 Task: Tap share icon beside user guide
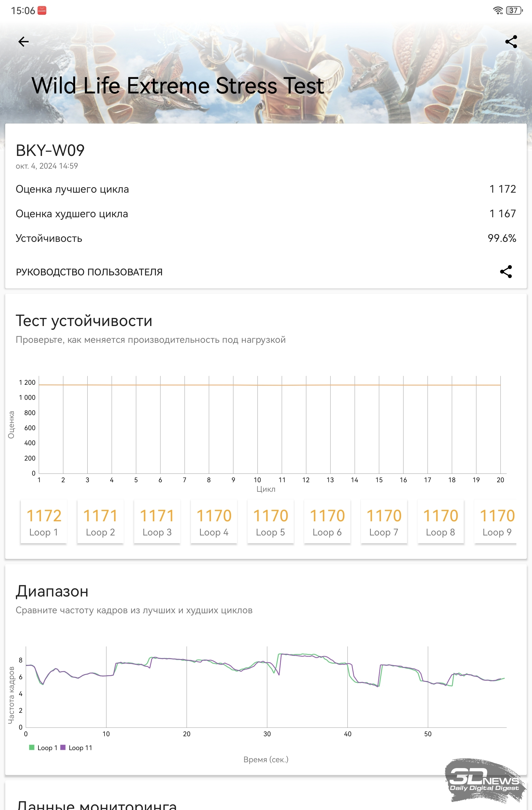tap(506, 272)
